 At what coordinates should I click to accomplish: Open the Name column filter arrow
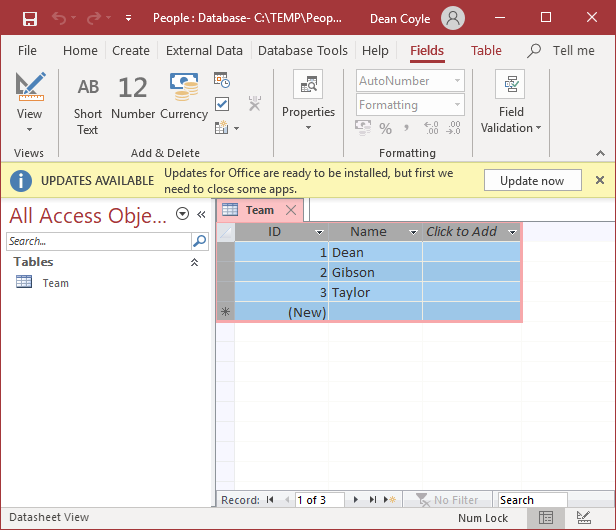(413, 232)
